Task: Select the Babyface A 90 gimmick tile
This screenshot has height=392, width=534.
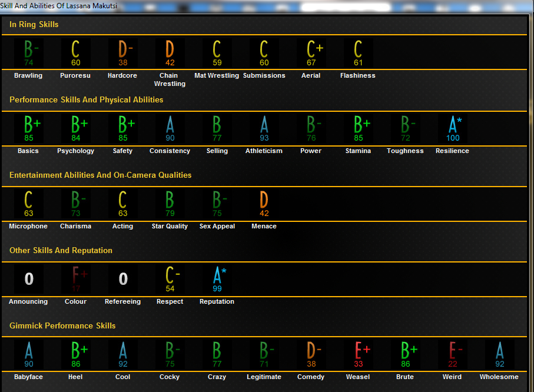Action: 29,354
